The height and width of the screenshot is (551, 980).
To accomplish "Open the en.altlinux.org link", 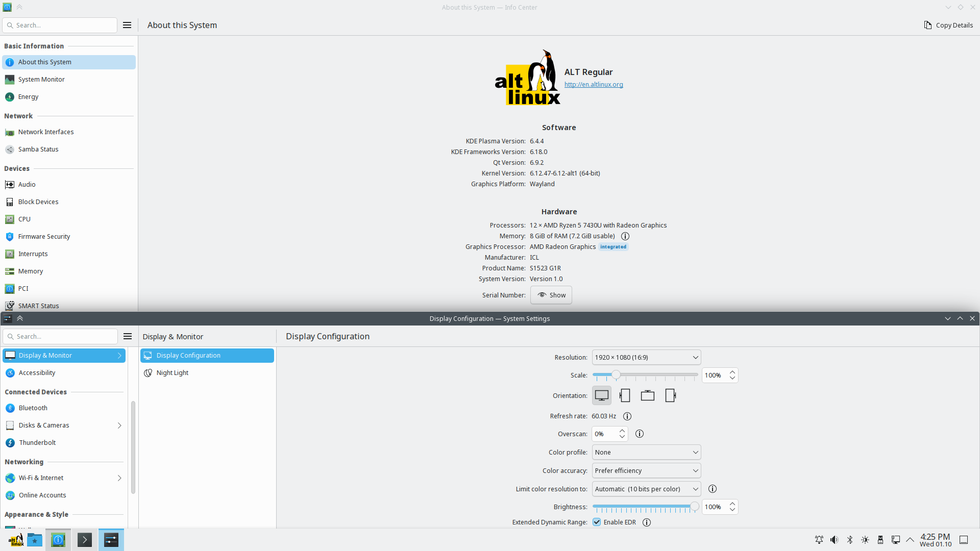I will [594, 85].
